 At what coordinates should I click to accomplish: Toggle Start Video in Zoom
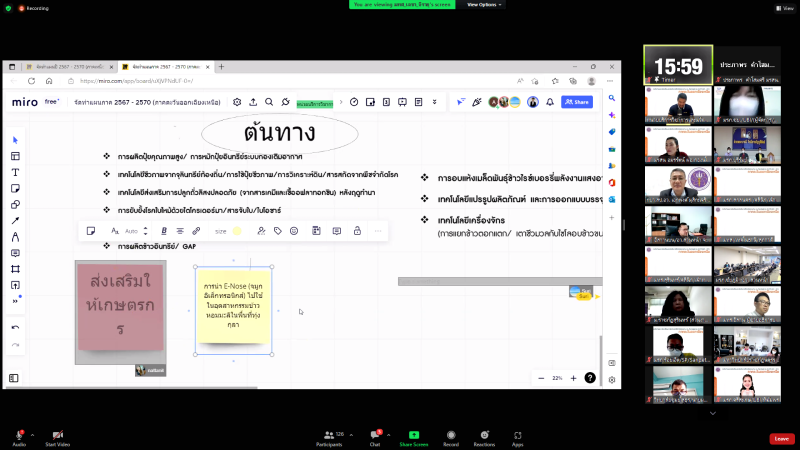63,435
